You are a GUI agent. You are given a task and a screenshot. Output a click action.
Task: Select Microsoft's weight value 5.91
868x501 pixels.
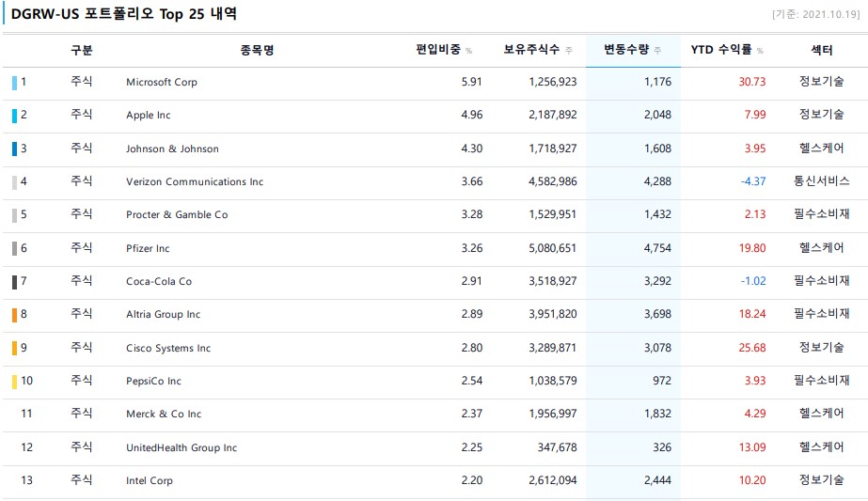click(x=472, y=82)
